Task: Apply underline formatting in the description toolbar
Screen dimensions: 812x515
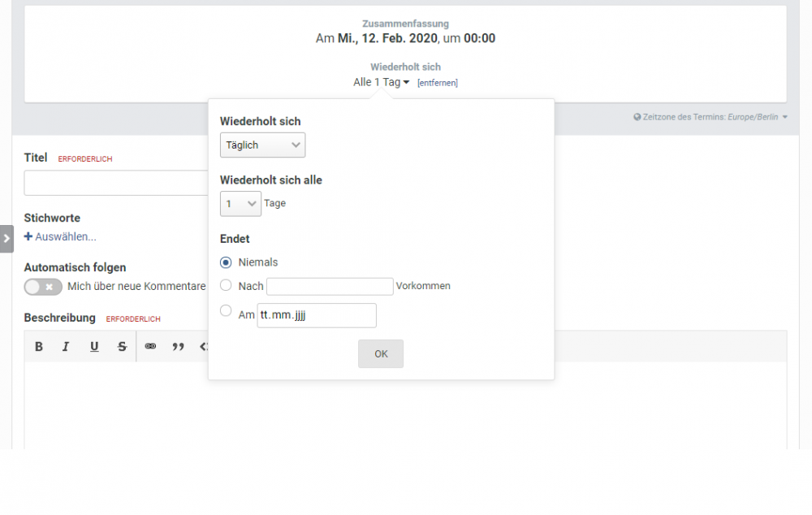Action: [93, 346]
